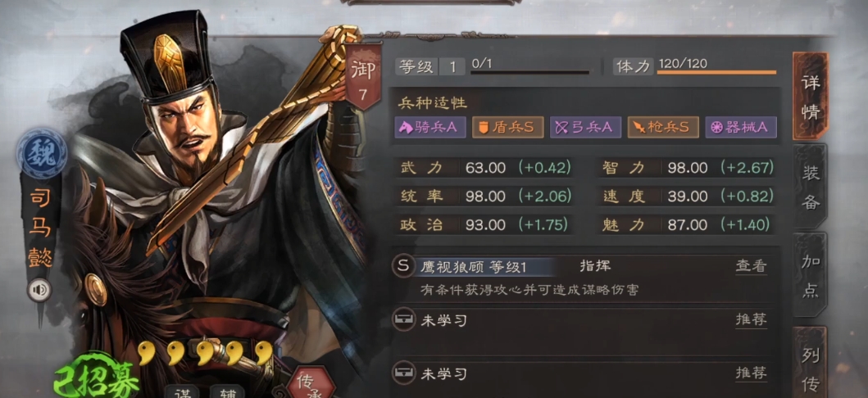Switch to the 加点 attribute points tab
Viewport: 868px width, 398px height.
click(811, 274)
